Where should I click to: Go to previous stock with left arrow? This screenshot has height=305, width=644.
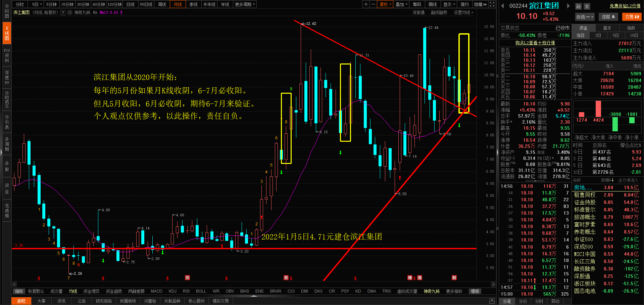502,6
